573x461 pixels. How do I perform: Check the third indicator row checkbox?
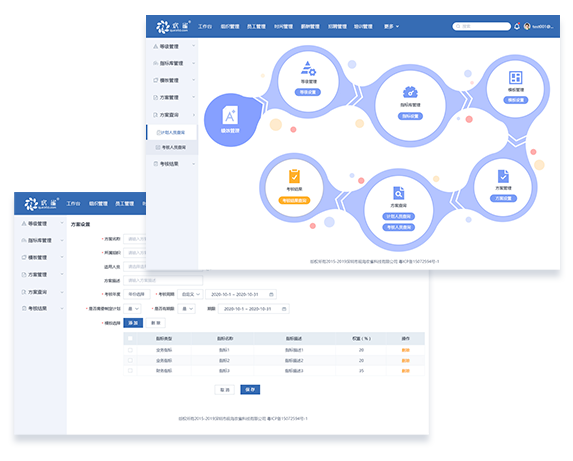[x=130, y=370]
